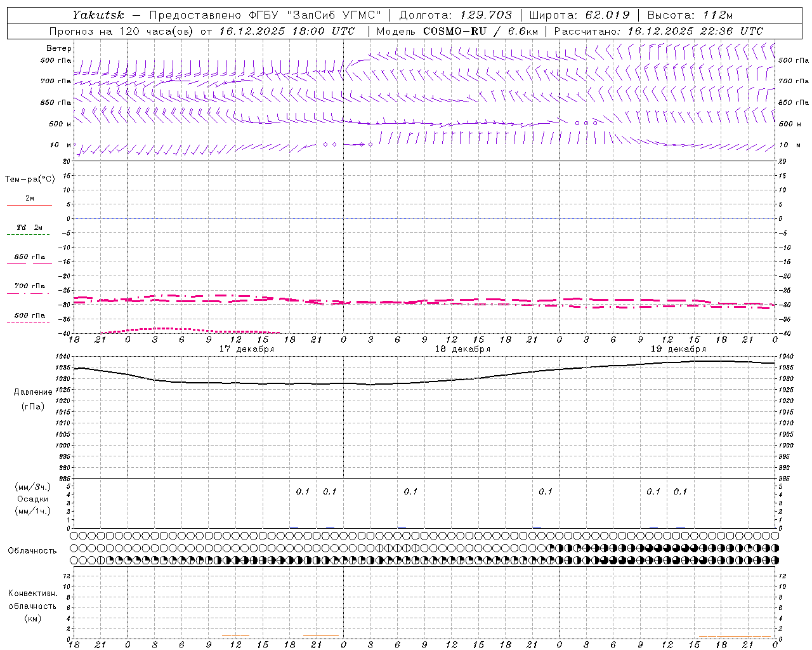Image resolution: width=812 pixels, height=650 pixels.
Task: Click the Облачность cloudiness label
Action: [32, 551]
